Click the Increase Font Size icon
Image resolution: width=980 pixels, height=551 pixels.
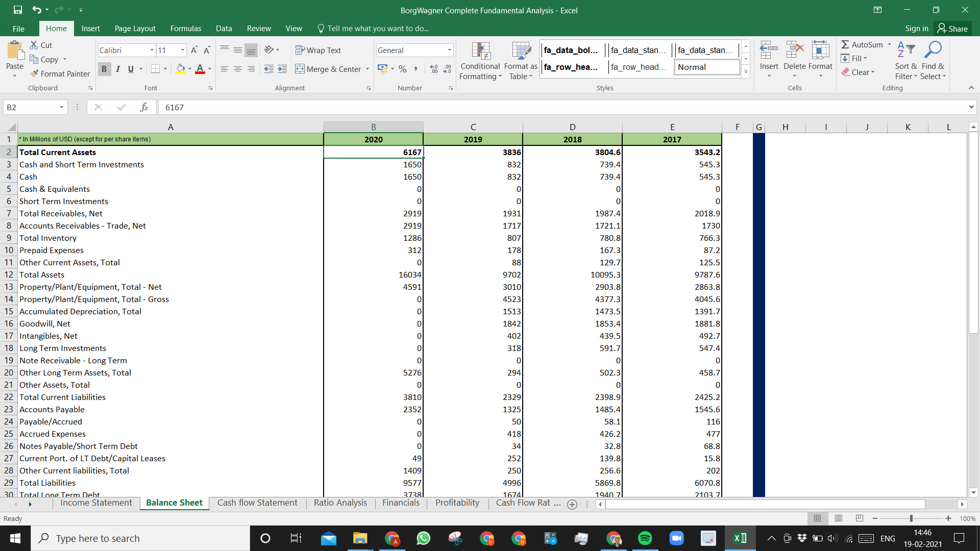194,50
